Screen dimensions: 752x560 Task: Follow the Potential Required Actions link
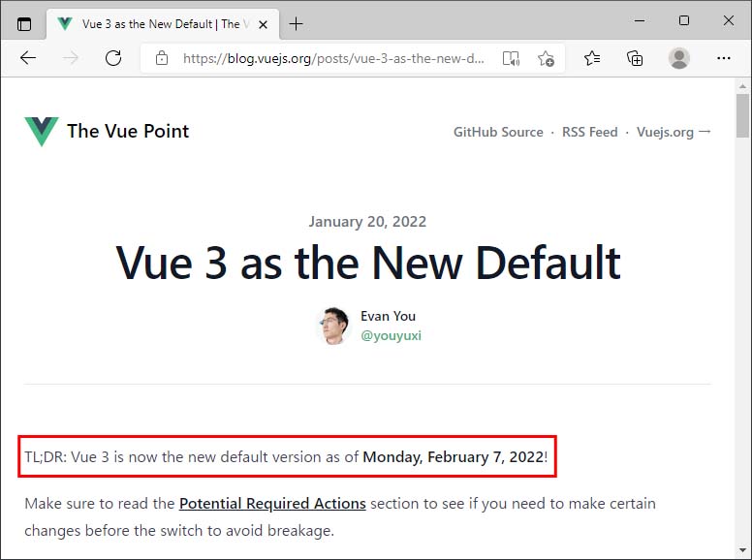[272, 504]
